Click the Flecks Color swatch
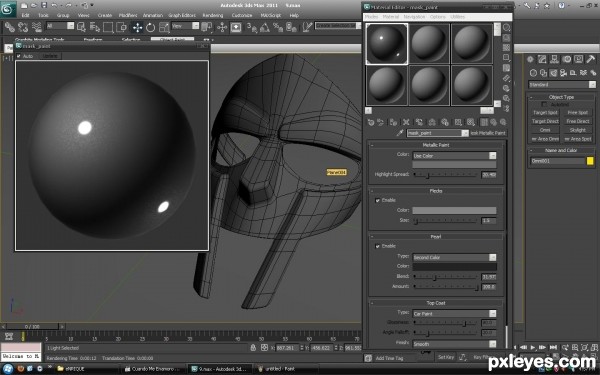 tap(454, 210)
